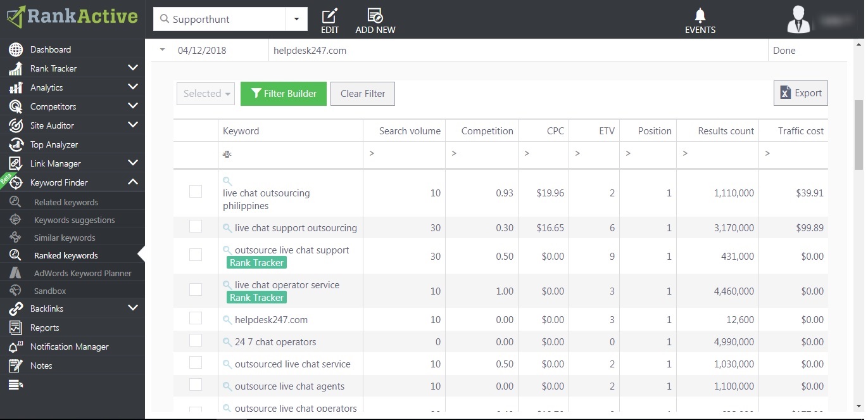
Task: Click the vertical page scrollbar thumb
Action: (x=859, y=134)
